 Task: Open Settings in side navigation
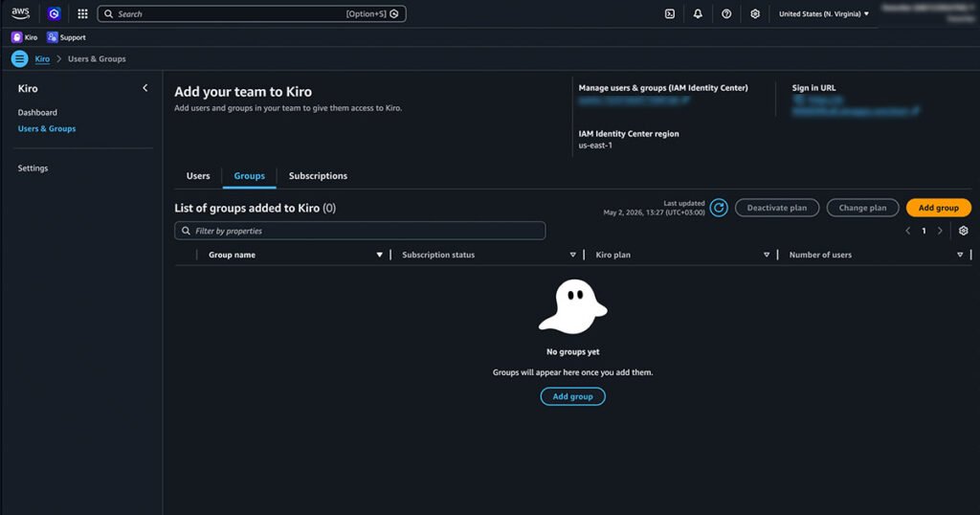pyautogui.click(x=33, y=168)
